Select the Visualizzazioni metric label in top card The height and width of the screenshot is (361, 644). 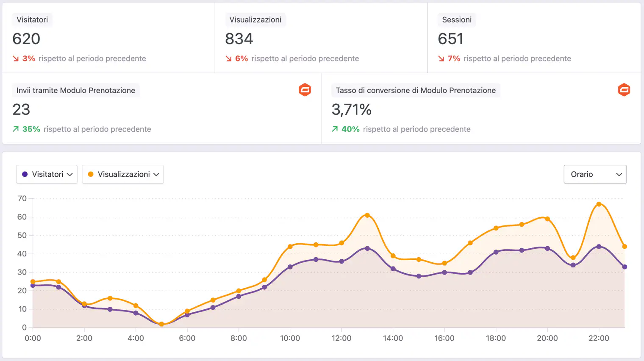point(255,19)
